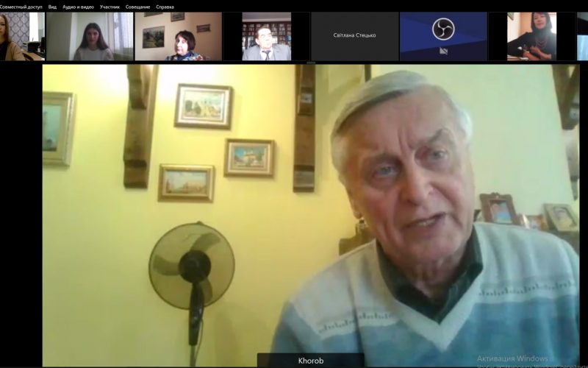Screen dimensions: 588x368
Task: Click the crossed-out icon under the OBS logo
Action: [443, 51]
